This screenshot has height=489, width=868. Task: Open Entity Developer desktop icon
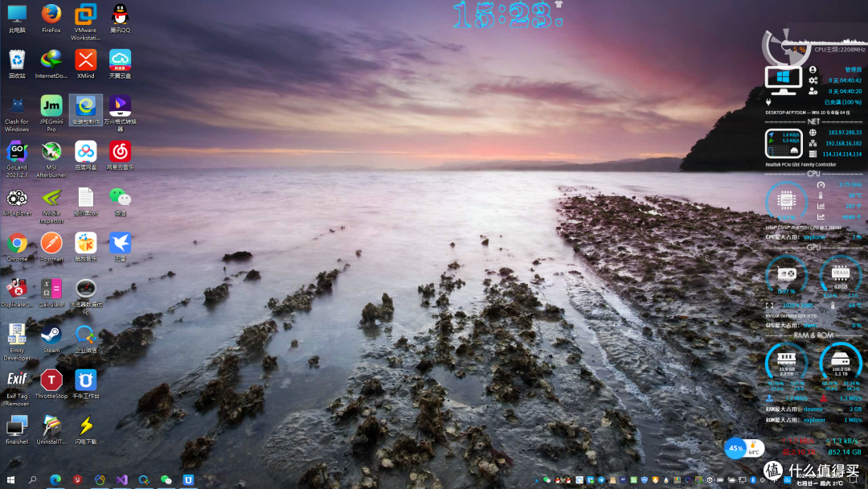[x=17, y=343]
